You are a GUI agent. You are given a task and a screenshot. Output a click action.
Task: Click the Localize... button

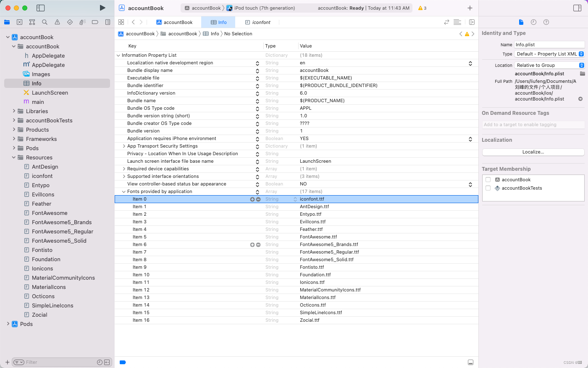[x=533, y=152]
